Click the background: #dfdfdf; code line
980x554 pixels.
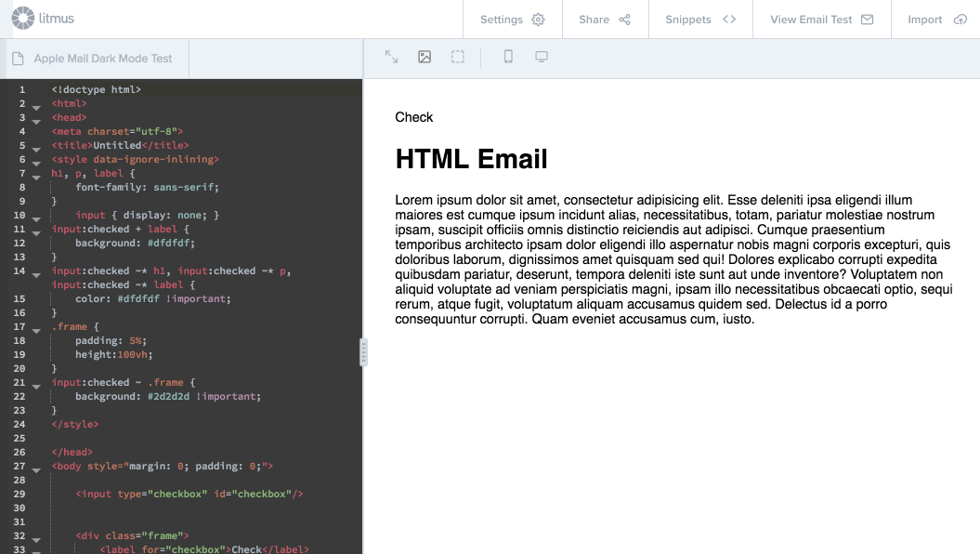pos(135,243)
